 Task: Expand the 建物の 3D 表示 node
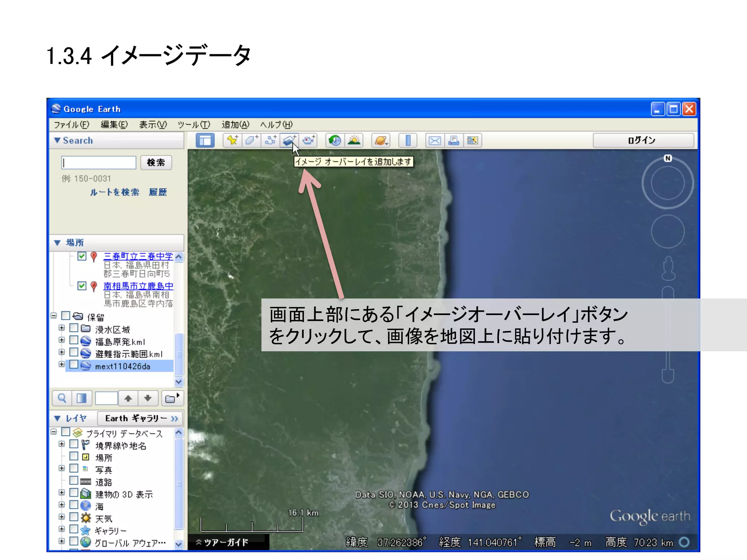(x=62, y=493)
